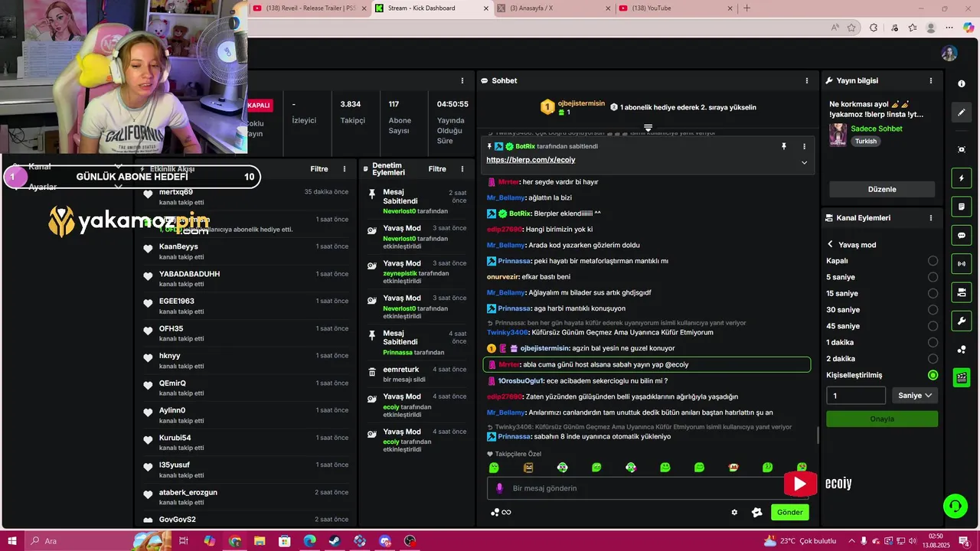Open stats panel three-dot menu
980x551 pixels.
(462, 80)
